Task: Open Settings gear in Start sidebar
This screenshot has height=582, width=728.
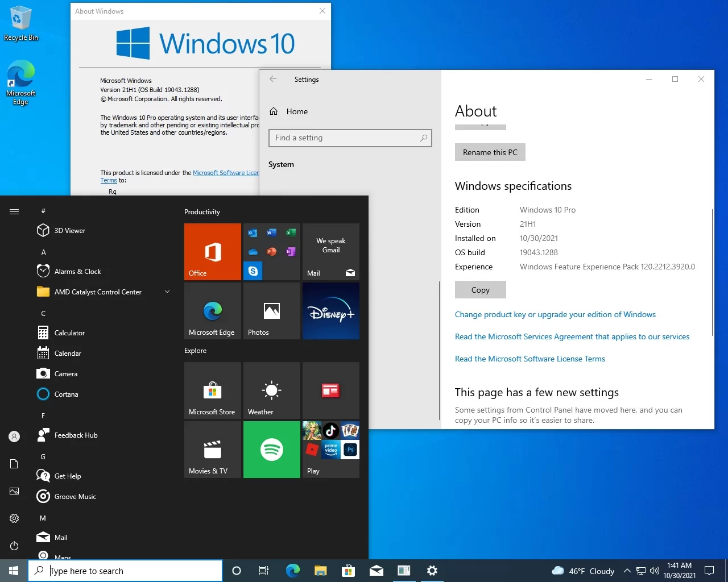Action: tap(14, 518)
